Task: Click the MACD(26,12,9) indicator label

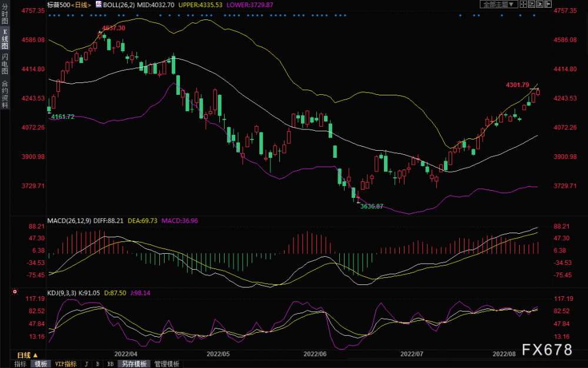Action: (69, 221)
